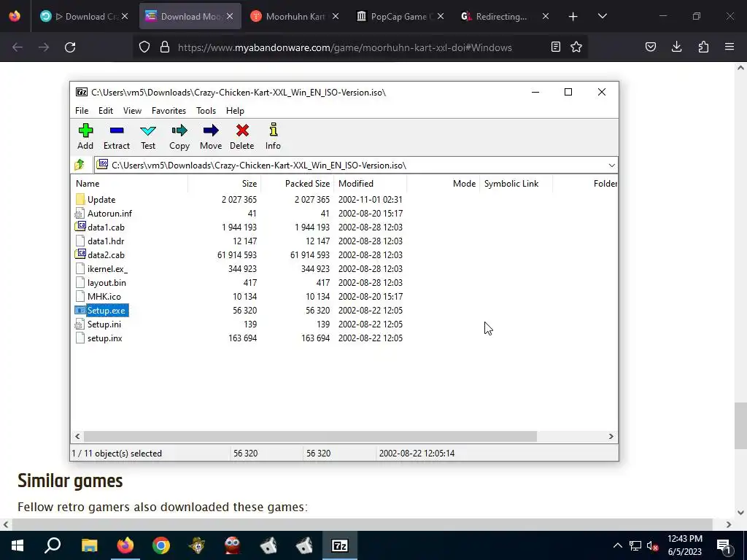Click the web page vertical scrollbar thumb
Viewport: 747px width, 560px height.
tap(740, 426)
